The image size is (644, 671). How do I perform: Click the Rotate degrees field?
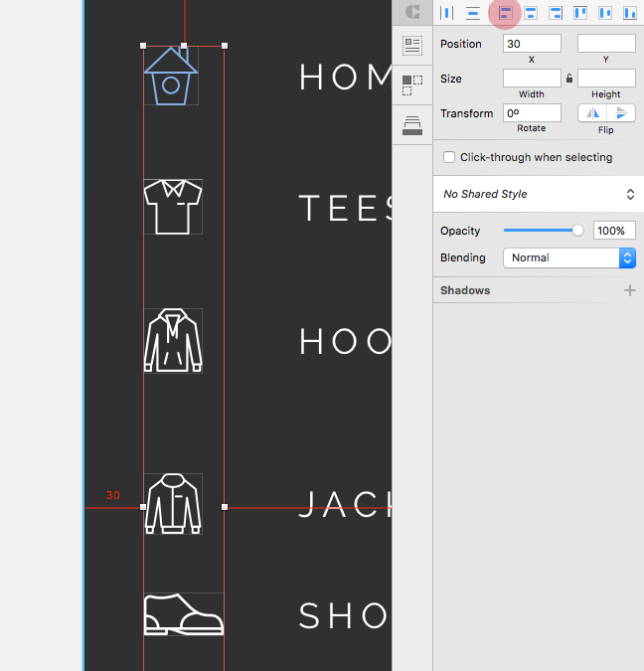click(532, 113)
